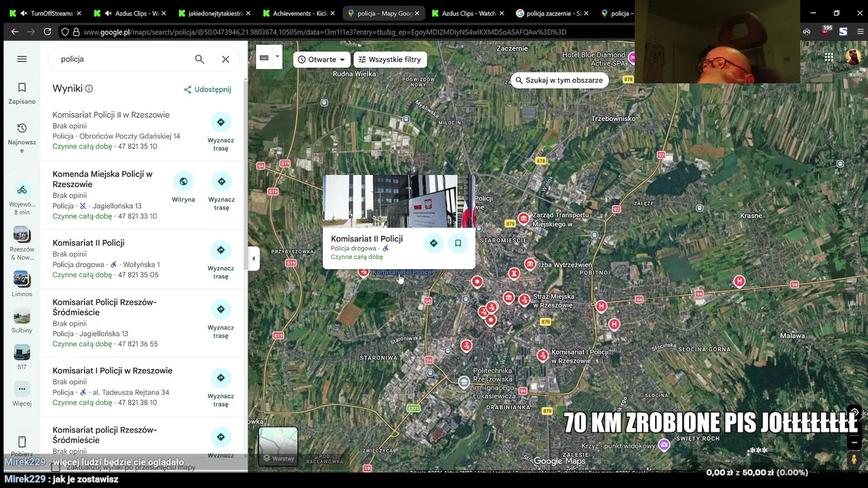The height and width of the screenshot is (488, 868).
Task: Click Zarząd Transportu Miejskiego map pin
Action: (x=524, y=218)
